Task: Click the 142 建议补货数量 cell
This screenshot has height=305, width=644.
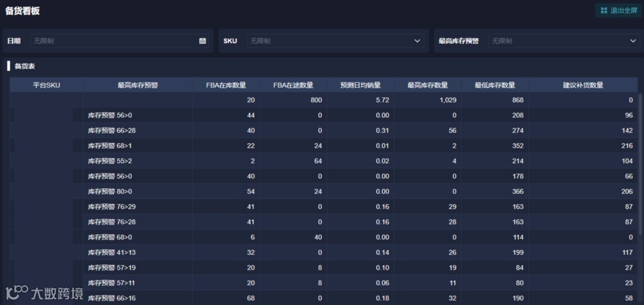Action: tap(583, 130)
